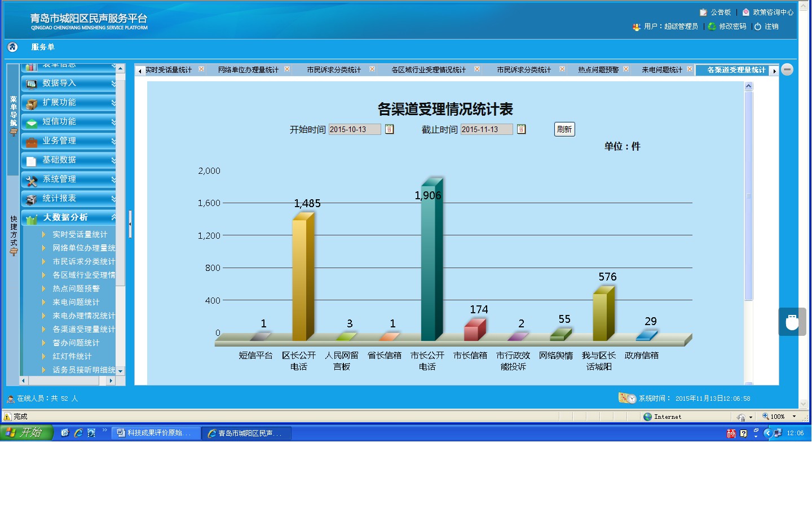Open 政策咨询中心 from the header
The width and height of the screenshot is (812, 508).
pyautogui.click(x=773, y=12)
